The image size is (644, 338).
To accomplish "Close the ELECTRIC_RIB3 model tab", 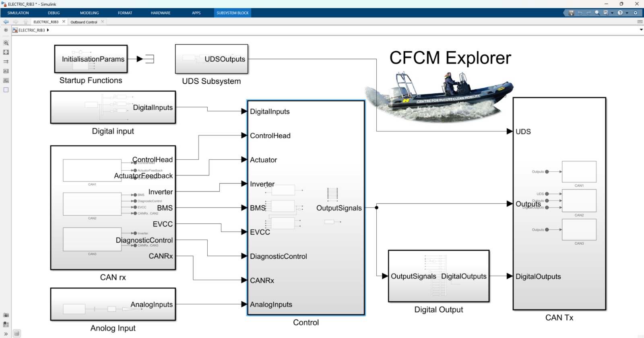I will coord(64,22).
